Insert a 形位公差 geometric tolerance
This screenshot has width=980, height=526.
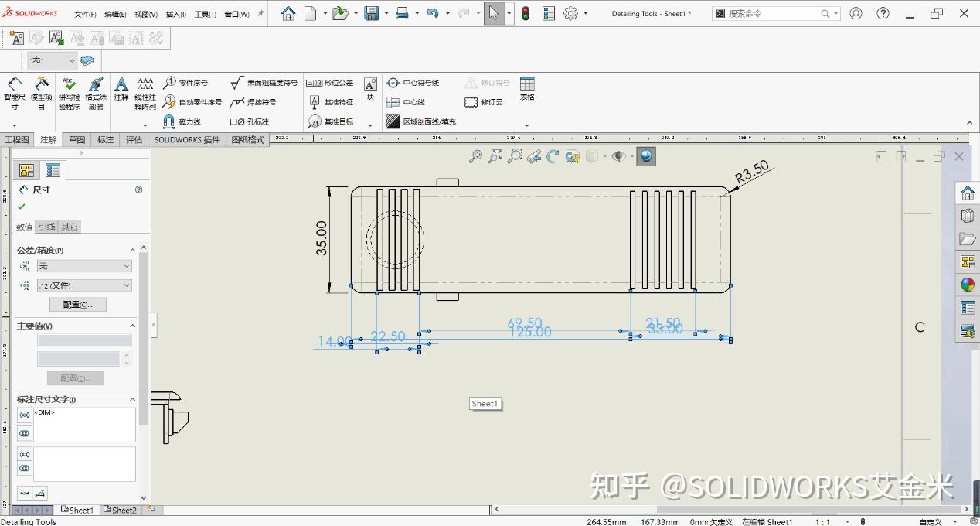pyautogui.click(x=330, y=83)
